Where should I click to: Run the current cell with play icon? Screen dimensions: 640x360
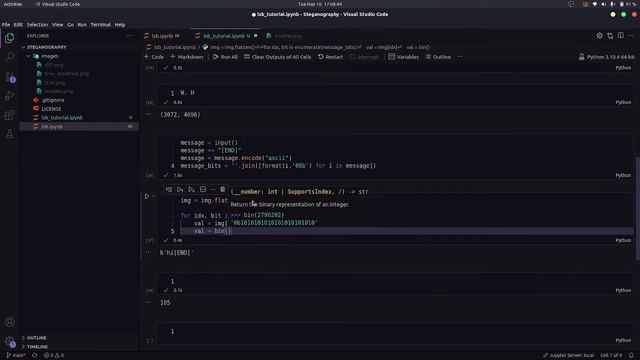pos(147,196)
